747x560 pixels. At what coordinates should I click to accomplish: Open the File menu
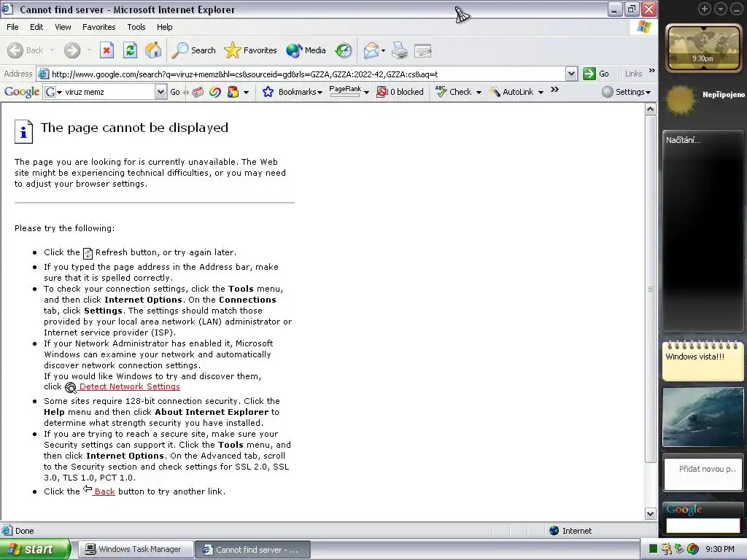tap(12, 27)
